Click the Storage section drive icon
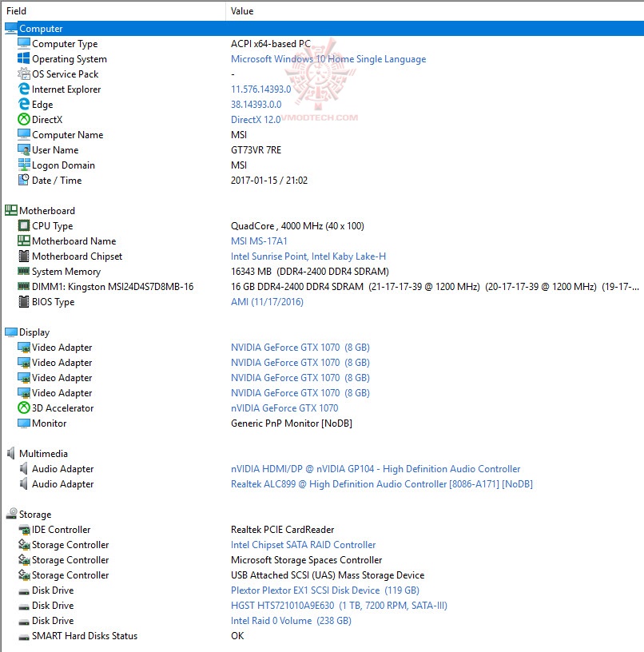The width and height of the screenshot is (644, 652). tap(11, 514)
